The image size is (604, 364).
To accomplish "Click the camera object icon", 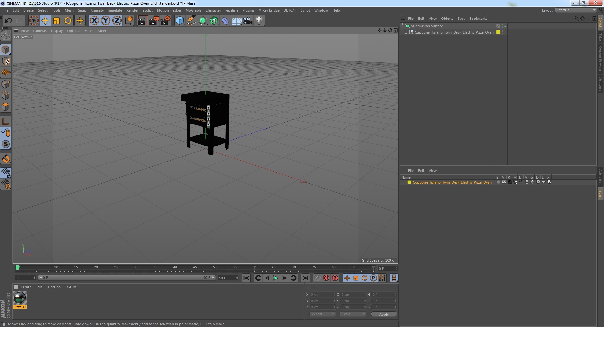I will tap(248, 21).
